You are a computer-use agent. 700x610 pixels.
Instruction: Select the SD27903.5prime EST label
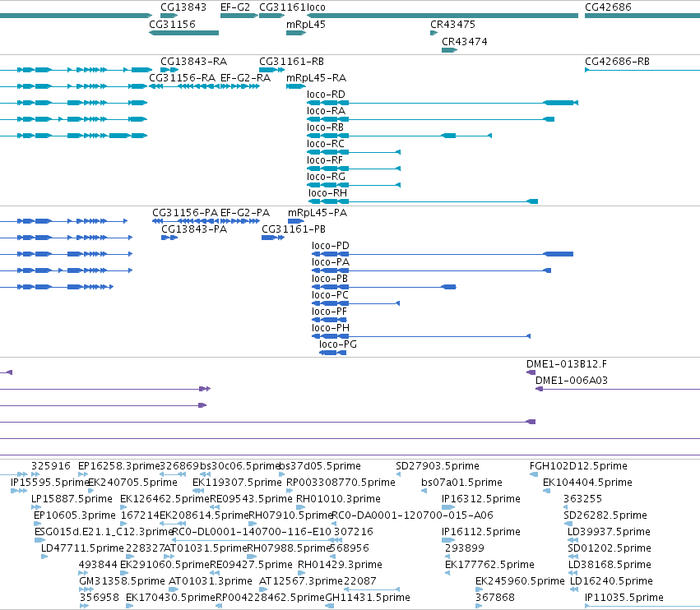438,466
